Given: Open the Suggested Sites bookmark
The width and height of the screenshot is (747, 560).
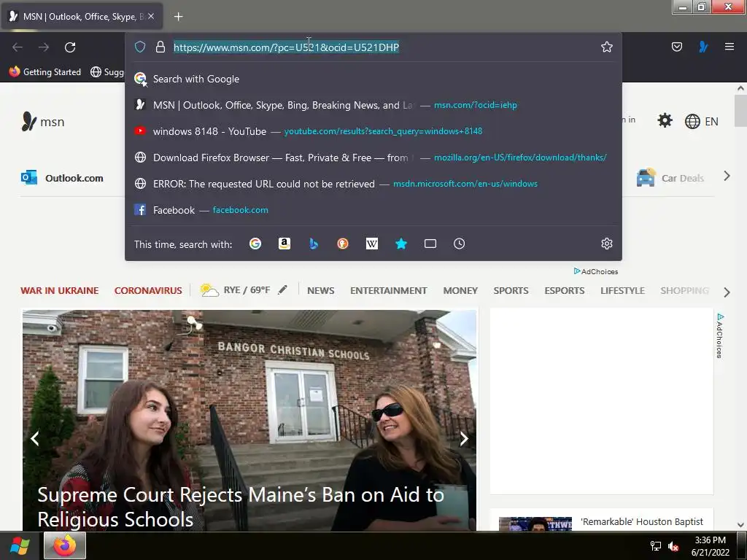Looking at the screenshot, I should coord(107,72).
